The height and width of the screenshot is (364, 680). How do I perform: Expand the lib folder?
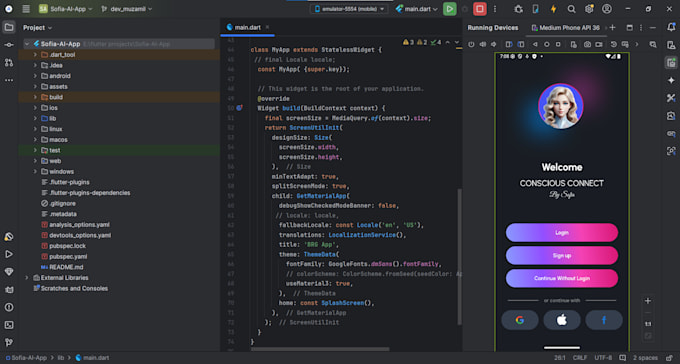35,118
